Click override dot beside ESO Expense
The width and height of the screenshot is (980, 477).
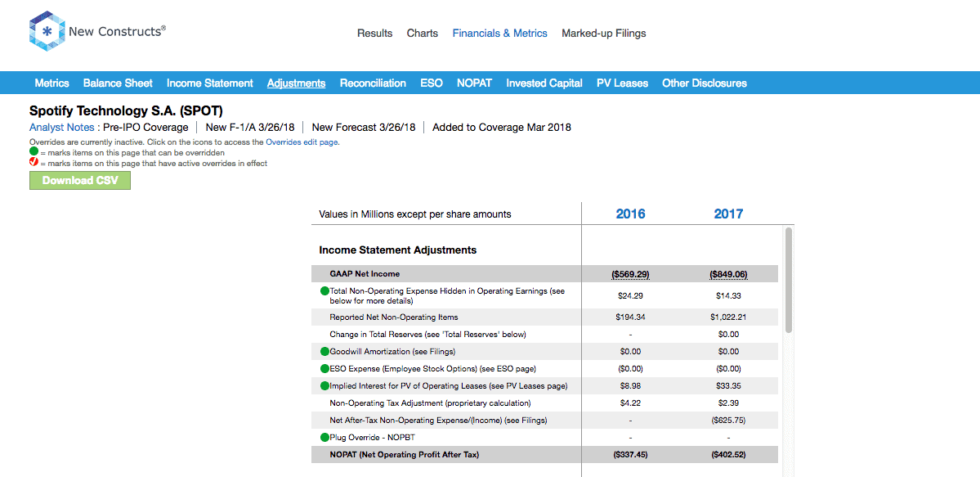coord(324,369)
